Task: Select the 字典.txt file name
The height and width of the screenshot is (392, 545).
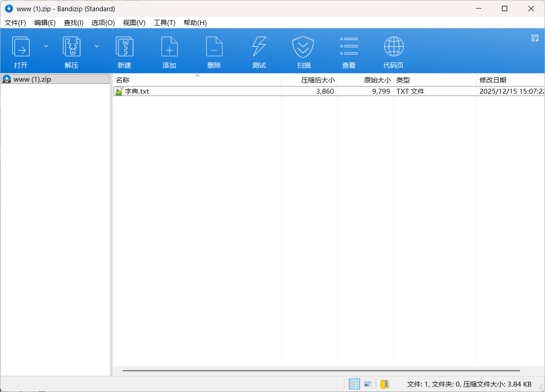Action: tap(137, 91)
